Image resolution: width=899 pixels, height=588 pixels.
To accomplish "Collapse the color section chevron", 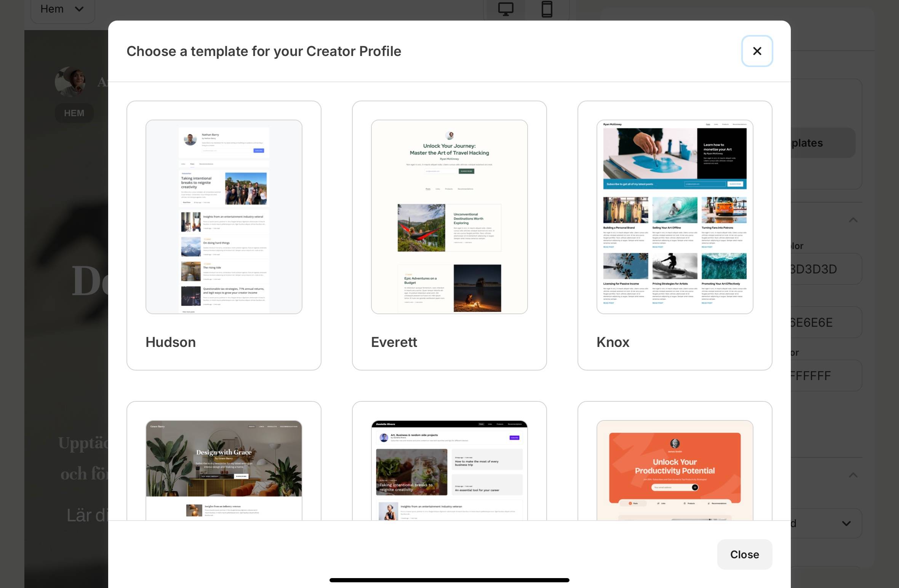I will click(853, 220).
